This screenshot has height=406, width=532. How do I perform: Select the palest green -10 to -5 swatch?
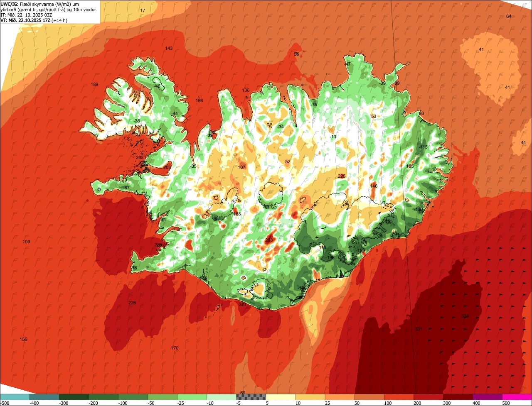222,397
